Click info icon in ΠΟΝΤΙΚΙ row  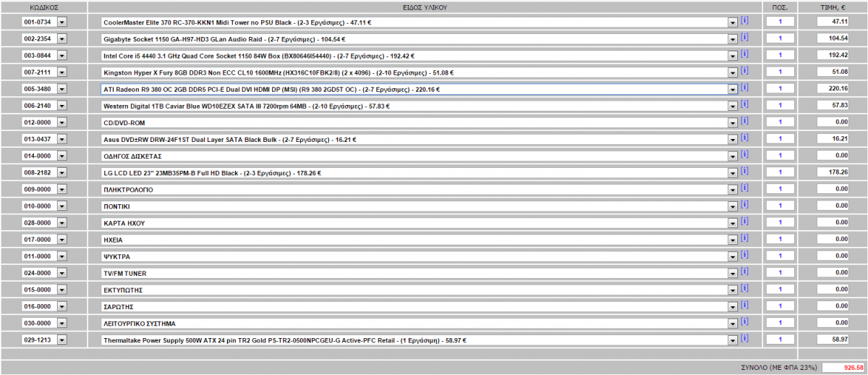tap(744, 204)
